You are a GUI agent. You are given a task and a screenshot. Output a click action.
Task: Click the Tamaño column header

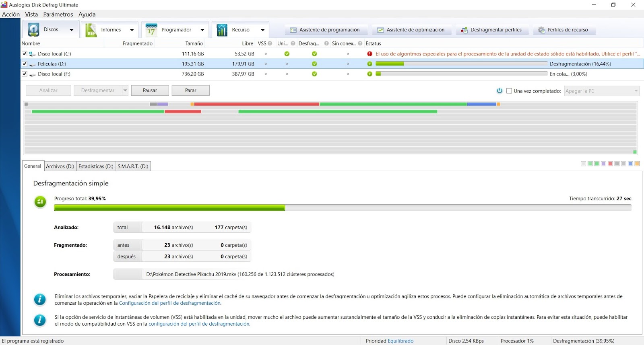pyautogui.click(x=180, y=43)
